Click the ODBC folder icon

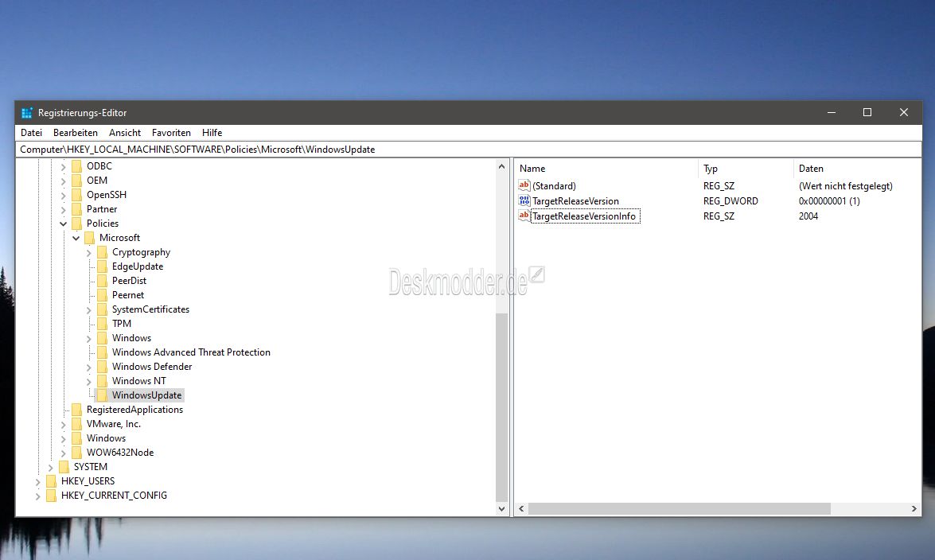[x=76, y=165]
